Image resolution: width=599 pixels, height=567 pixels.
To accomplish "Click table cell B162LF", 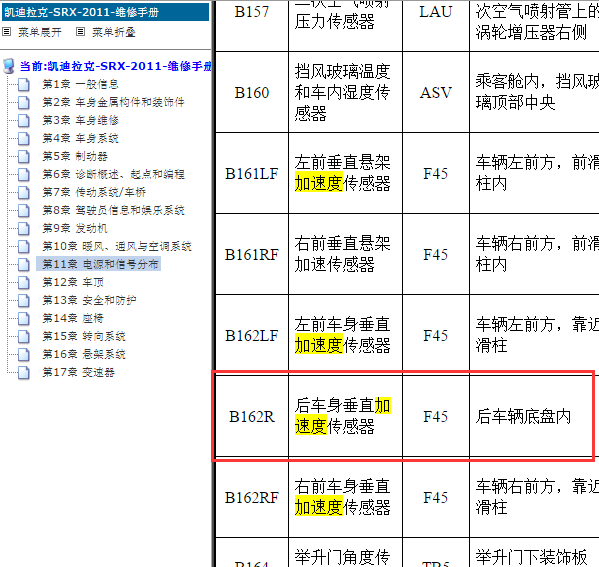I will pyautogui.click(x=252, y=335).
